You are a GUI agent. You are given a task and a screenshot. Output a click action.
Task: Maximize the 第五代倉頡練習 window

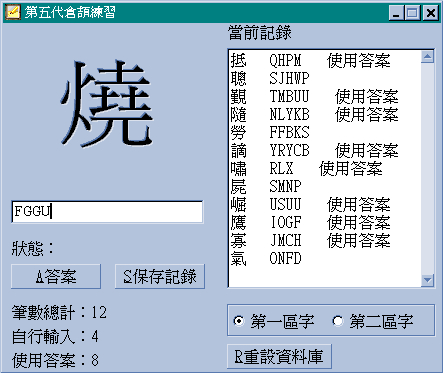coord(412,13)
